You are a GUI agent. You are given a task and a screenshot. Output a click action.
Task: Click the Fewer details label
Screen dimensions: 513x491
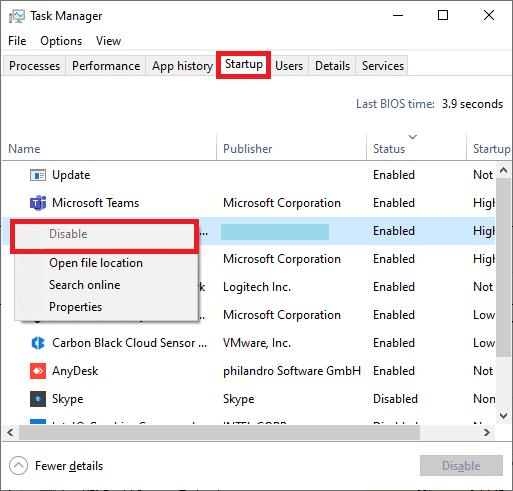pos(69,466)
